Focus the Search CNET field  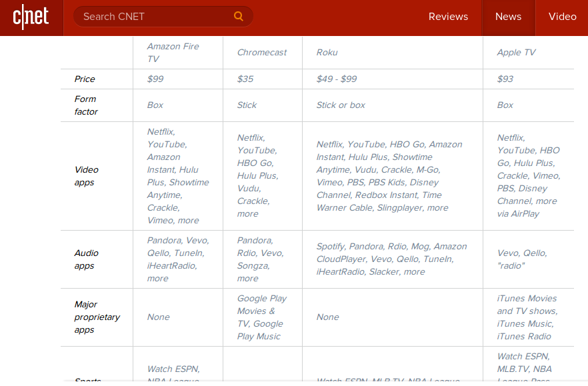pyautogui.click(x=163, y=17)
